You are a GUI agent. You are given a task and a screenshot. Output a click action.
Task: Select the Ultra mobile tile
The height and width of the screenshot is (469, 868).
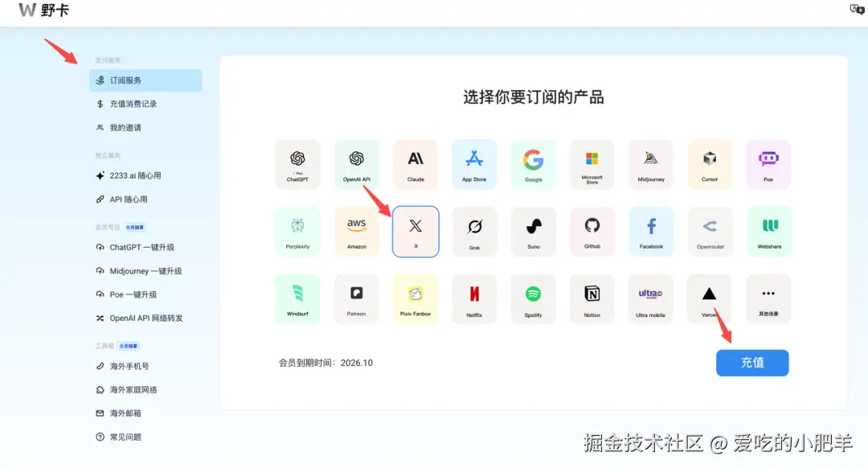coord(651,299)
